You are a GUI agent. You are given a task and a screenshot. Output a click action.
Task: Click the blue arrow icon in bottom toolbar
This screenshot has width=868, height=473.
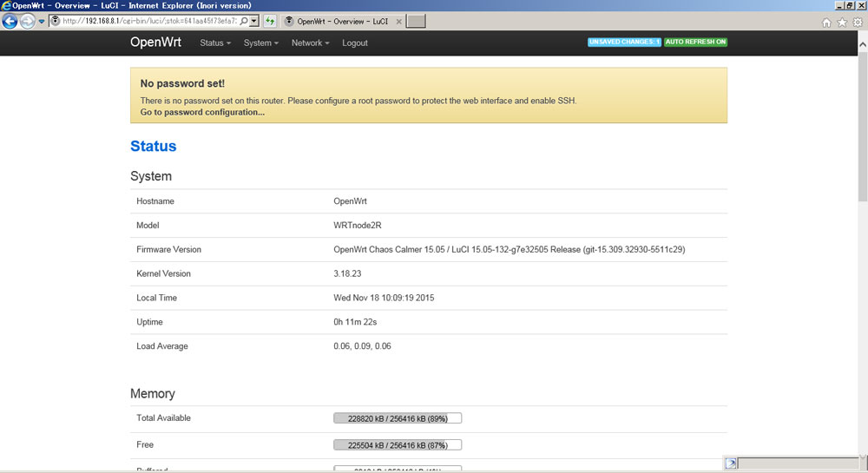tap(731, 463)
